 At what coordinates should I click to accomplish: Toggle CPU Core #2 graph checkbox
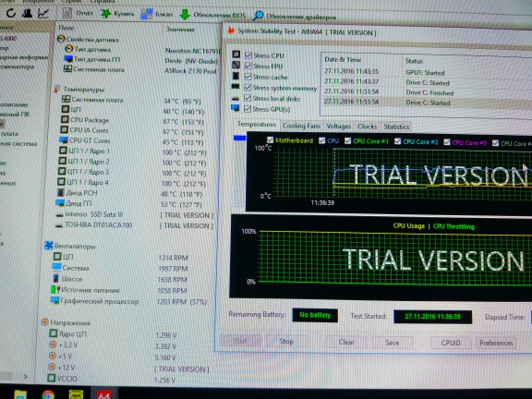(x=397, y=141)
